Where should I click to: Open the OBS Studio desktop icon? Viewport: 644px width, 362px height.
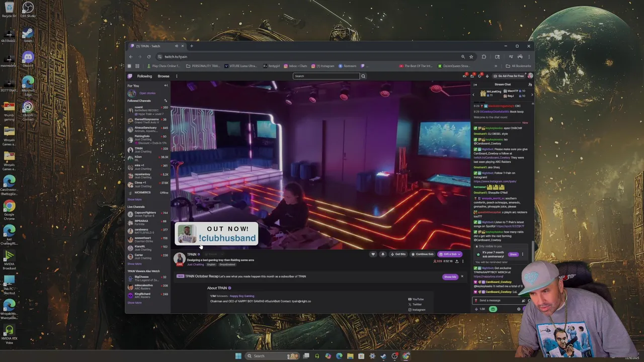28,10
